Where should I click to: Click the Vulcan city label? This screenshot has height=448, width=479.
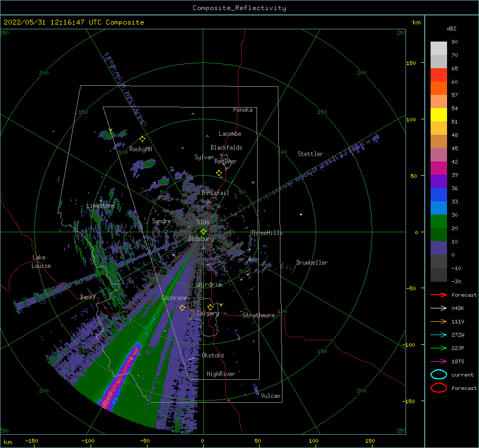point(270,396)
